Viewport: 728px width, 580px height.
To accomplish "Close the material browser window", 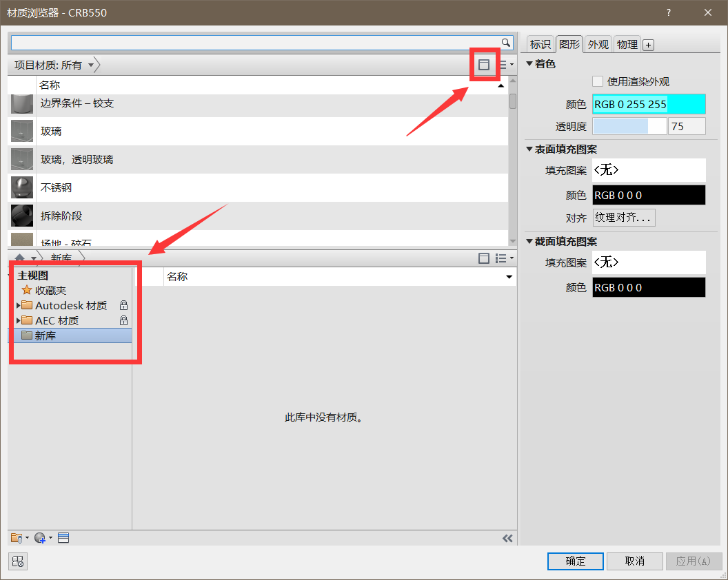I will (x=707, y=12).
